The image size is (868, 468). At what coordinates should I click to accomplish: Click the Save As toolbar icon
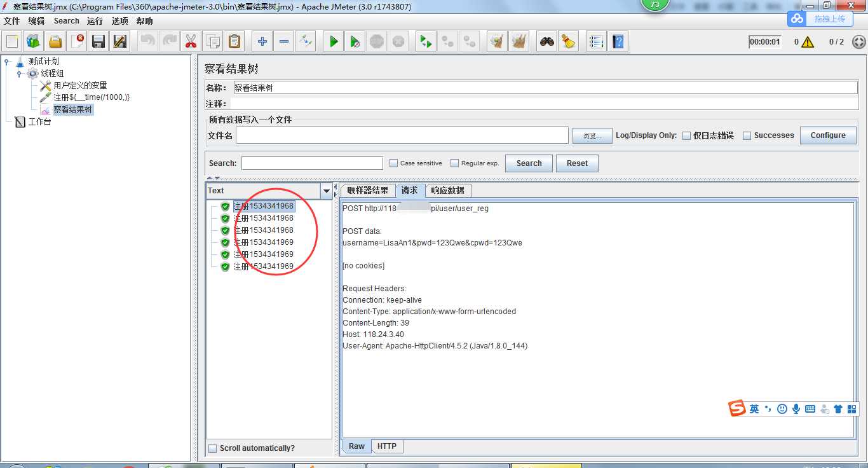[120, 42]
